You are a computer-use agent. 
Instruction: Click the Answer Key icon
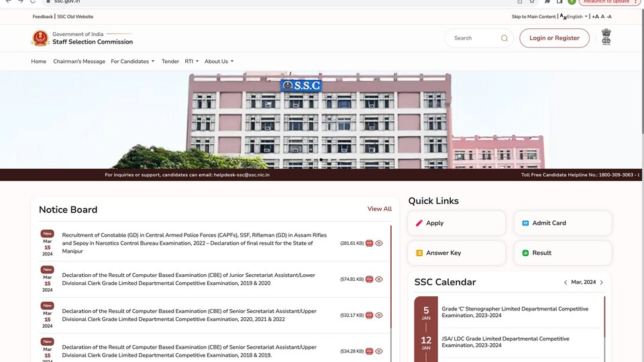419,253
